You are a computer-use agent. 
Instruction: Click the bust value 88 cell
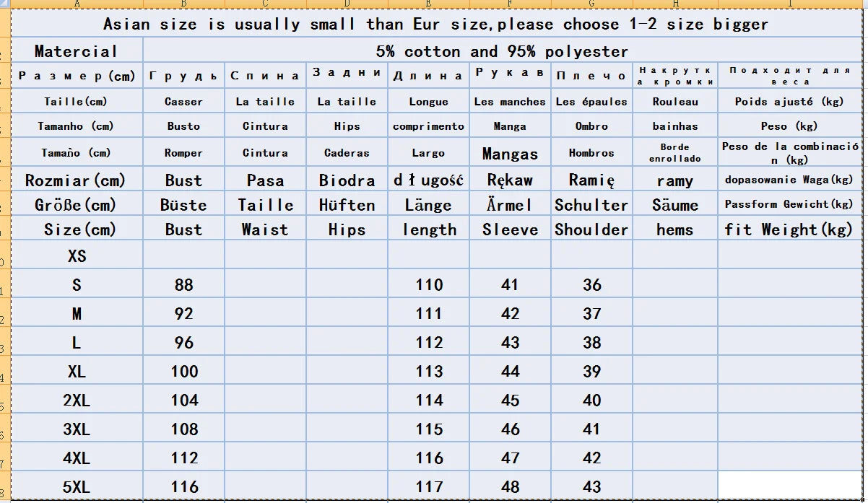184,285
